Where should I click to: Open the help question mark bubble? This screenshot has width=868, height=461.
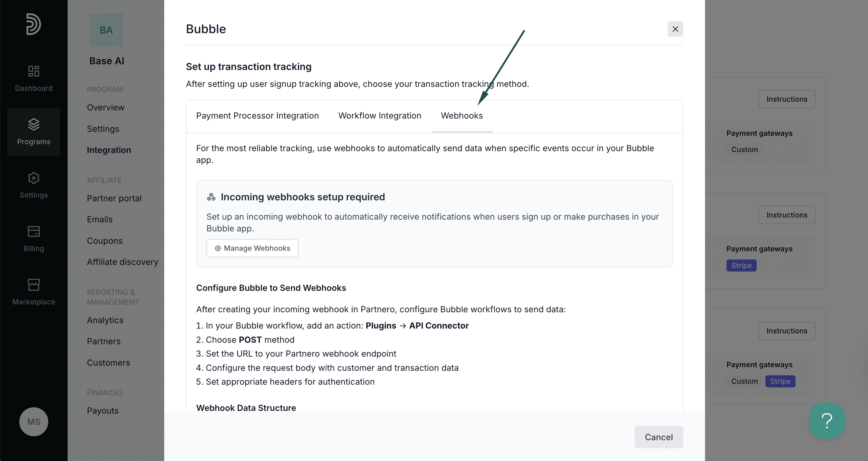click(827, 421)
